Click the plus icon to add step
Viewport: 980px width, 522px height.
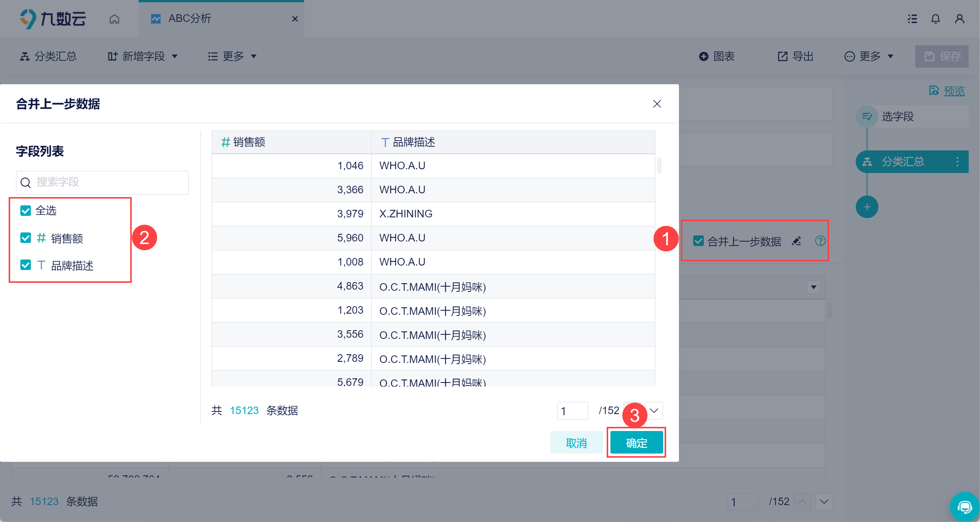pos(867,207)
